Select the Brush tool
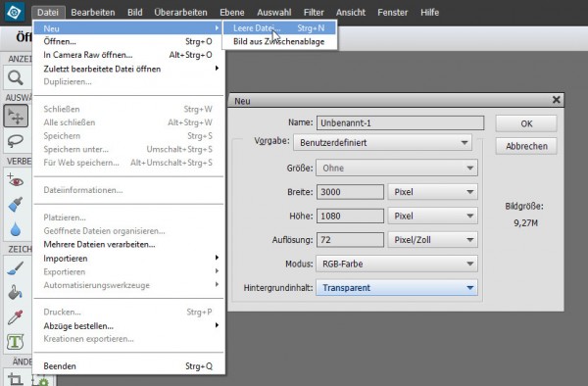 coord(16,268)
